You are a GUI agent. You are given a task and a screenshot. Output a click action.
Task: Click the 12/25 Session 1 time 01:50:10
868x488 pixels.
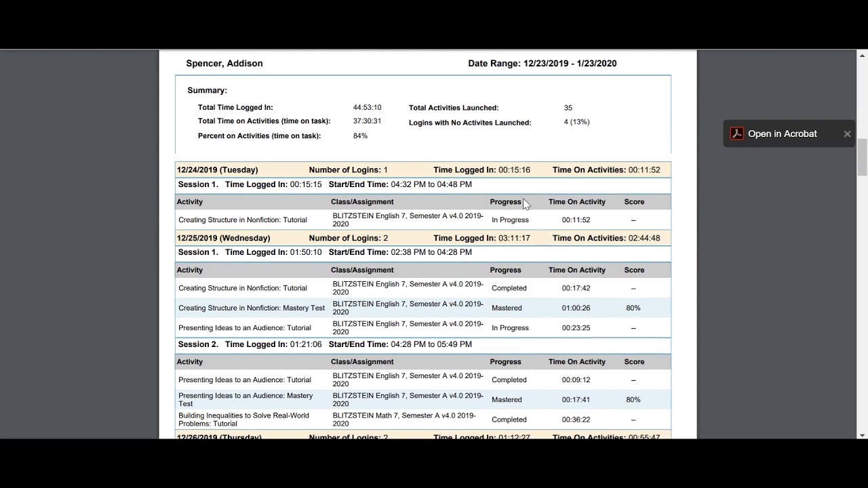(306, 252)
